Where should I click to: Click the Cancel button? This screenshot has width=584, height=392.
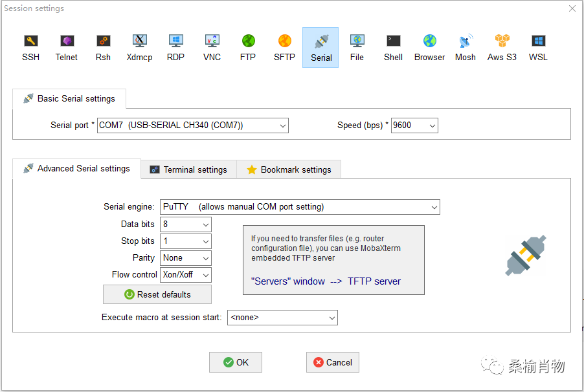pyautogui.click(x=333, y=362)
